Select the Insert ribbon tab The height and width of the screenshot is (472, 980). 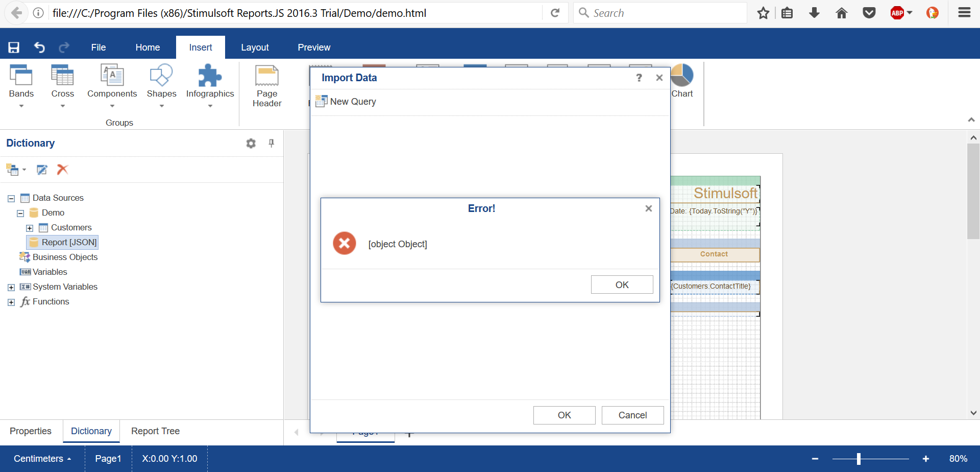pyautogui.click(x=201, y=48)
